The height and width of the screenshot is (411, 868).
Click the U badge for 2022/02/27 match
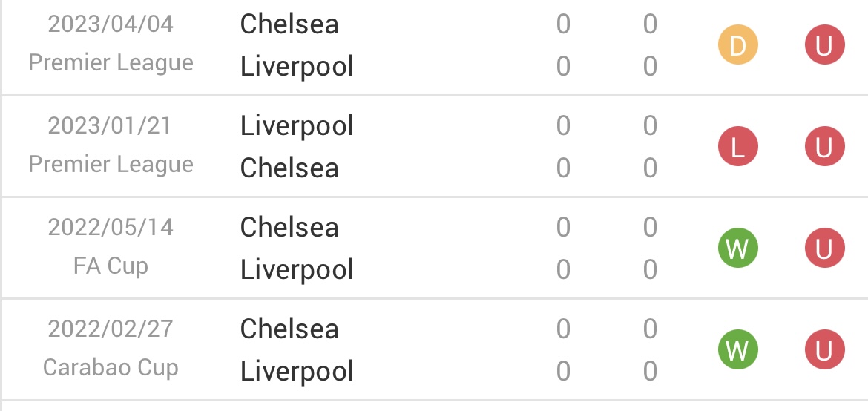tap(825, 349)
